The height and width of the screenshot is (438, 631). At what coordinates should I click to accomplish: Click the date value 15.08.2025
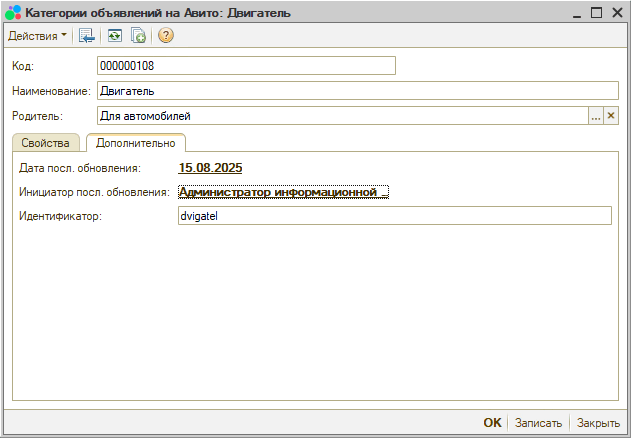click(x=210, y=168)
